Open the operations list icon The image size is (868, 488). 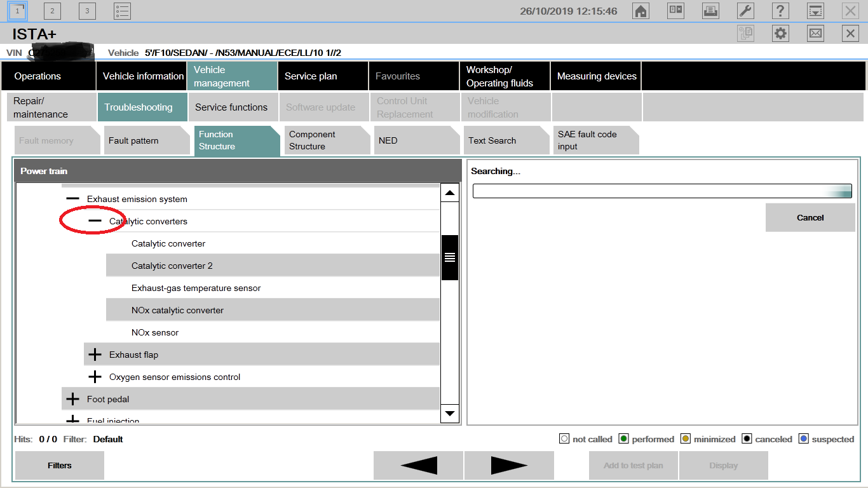pyautogui.click(x=122, y=11)
